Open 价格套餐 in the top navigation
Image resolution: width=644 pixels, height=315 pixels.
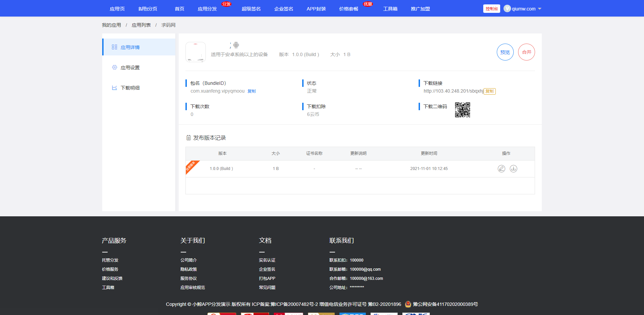pos(349,9)
